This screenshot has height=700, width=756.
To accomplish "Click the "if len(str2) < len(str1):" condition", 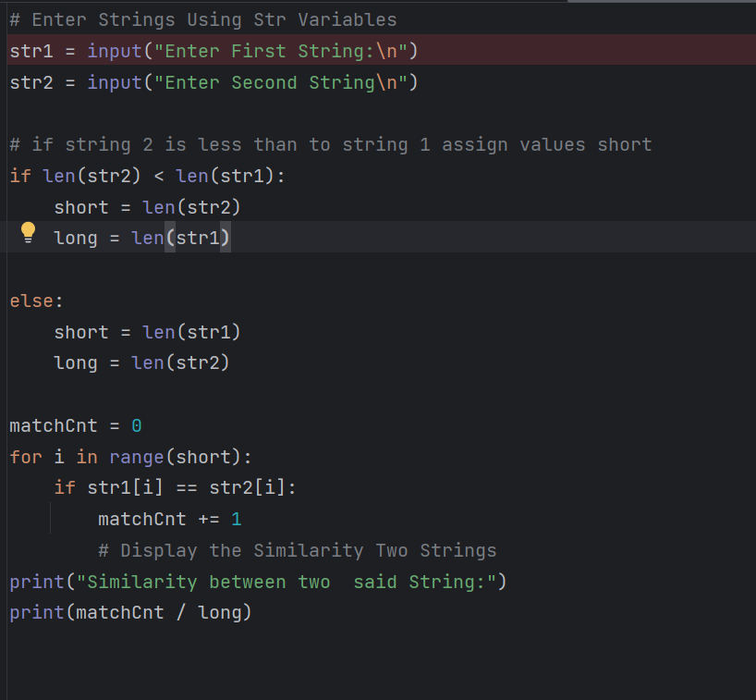I will click(x=148, y=176).
